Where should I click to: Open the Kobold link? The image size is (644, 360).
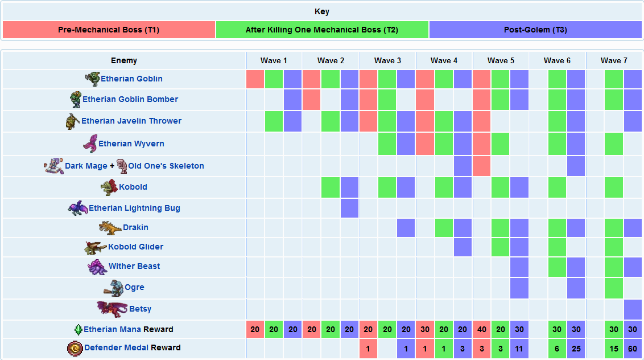[133, 187]
